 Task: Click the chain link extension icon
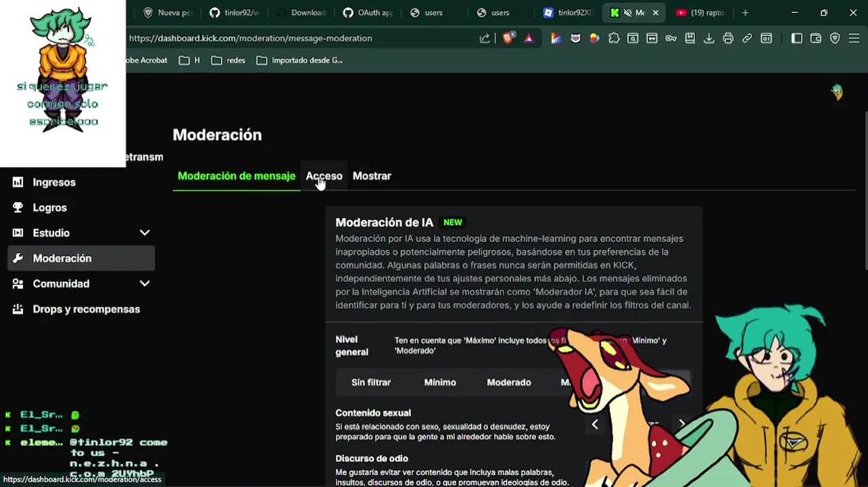click(747, 39)
